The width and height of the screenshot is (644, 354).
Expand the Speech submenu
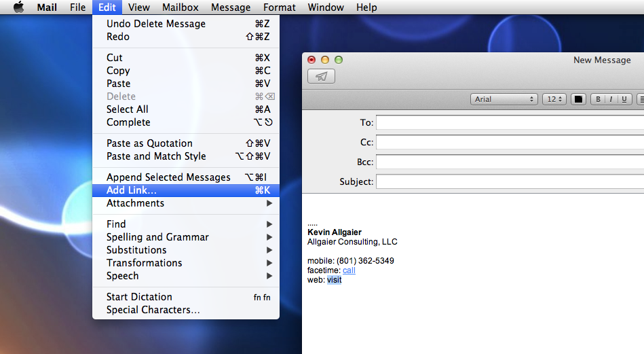pos(186,276)
